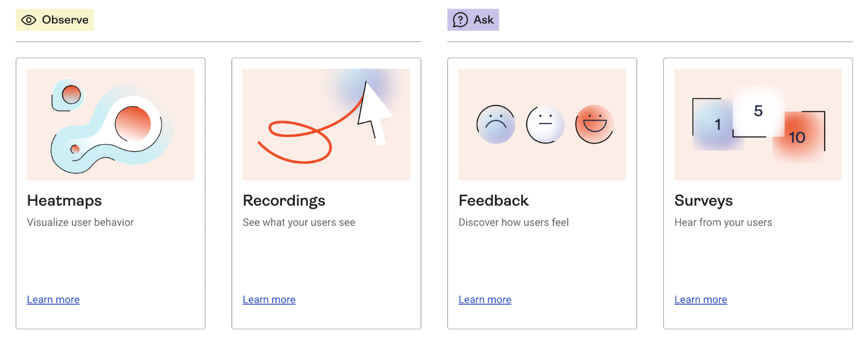
Task: Open Learn more link under Recordings
Action: tap(269, 300)
